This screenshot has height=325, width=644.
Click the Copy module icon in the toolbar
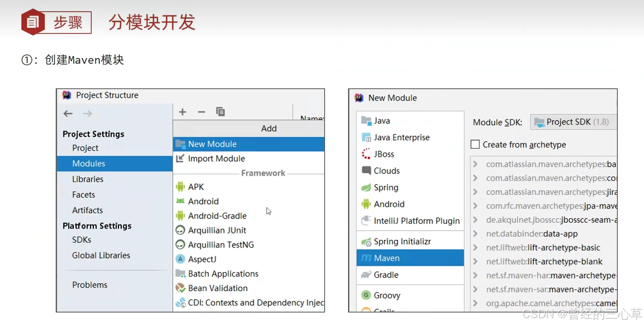click(220, 112)
